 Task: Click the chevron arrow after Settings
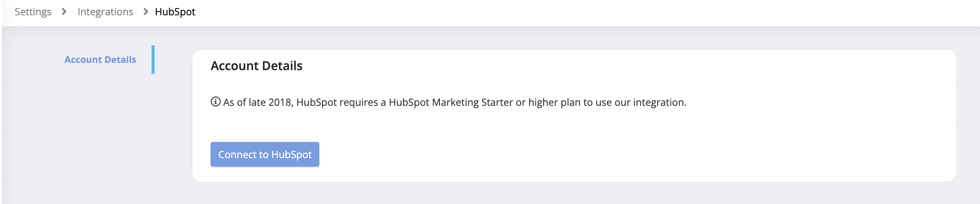(64, 12)
